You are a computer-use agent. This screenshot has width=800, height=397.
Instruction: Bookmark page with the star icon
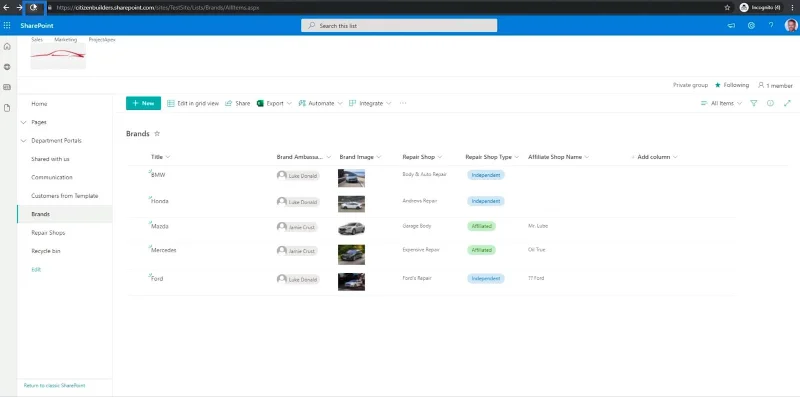[x=727, y=8]
